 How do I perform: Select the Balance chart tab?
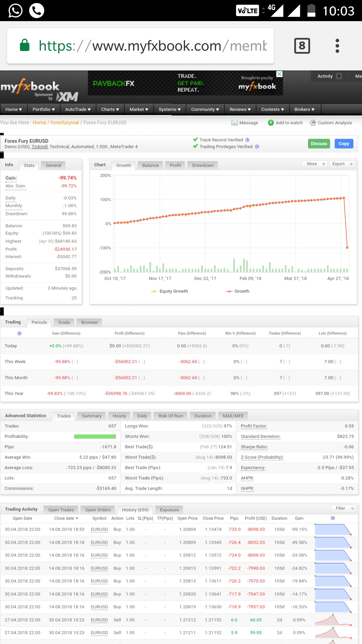click(x=150, y=165)
